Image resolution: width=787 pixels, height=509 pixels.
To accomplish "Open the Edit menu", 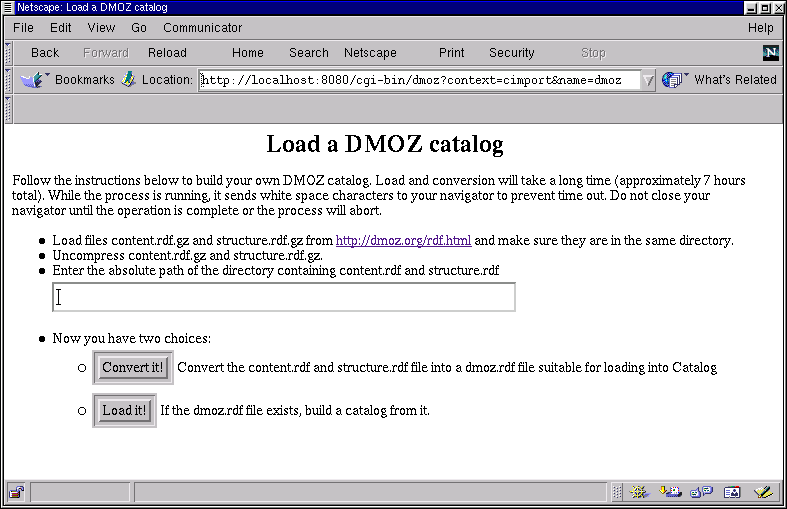I will click(61, 28).
